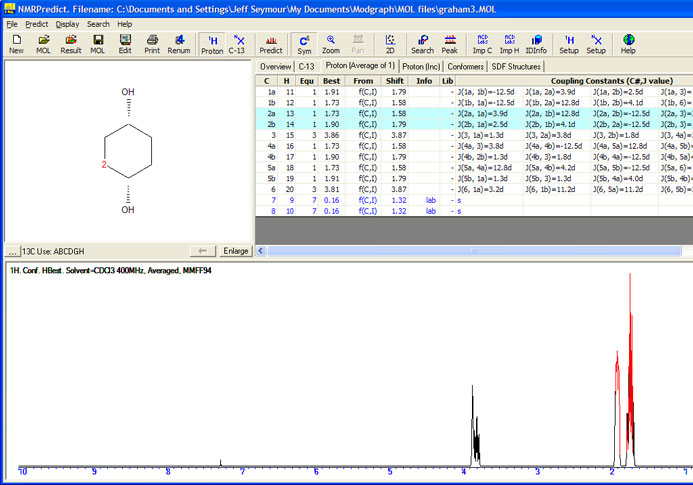The width and height of the screenshot is (693, 485).
Task: Click the ellipsis button beside 13C Use
Action: [11, 251]
